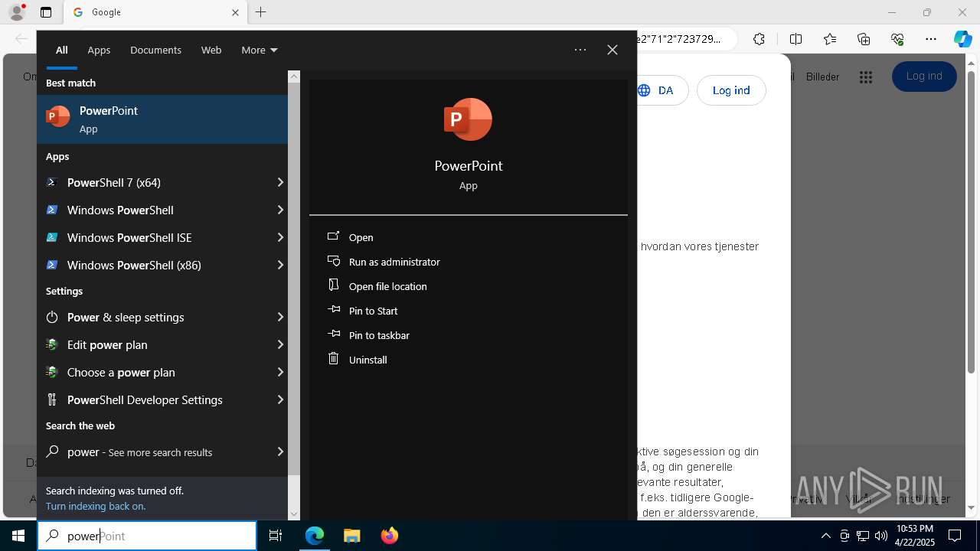Click PowerShell 7 (x64) app icon
The width and height of the screenshot is (980, 551).
click(52, 182)
